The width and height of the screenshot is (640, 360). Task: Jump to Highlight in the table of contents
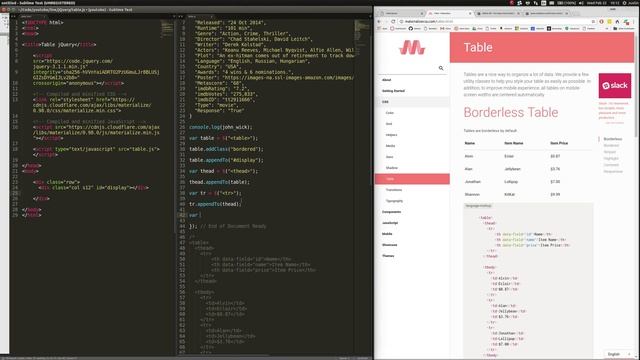[611, 158]
